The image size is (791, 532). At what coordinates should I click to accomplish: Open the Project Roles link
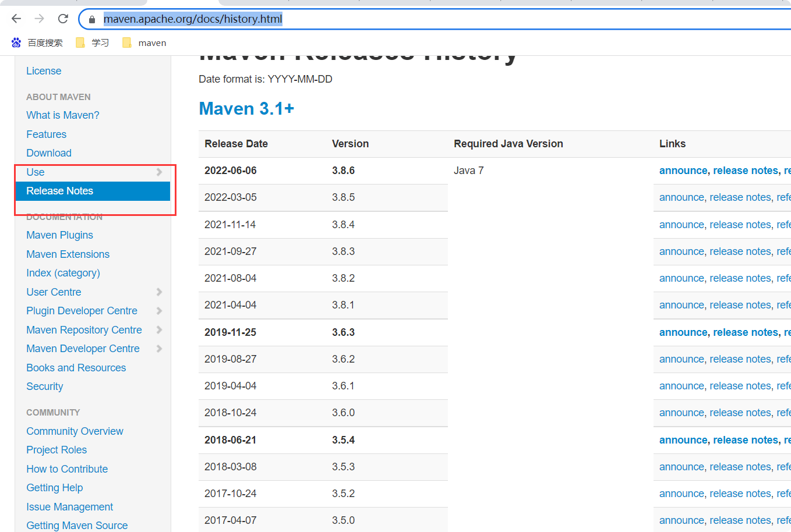(x=57, y=450)
